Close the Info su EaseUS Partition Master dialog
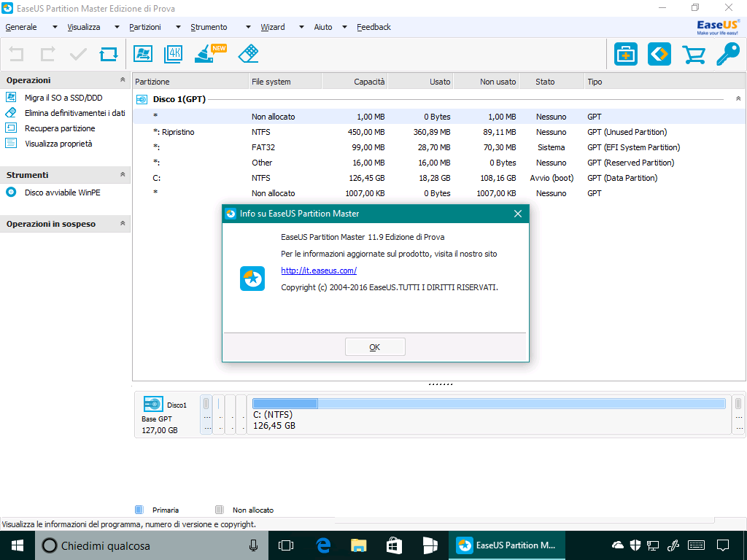747x560 pixels. tap(518, 214)
